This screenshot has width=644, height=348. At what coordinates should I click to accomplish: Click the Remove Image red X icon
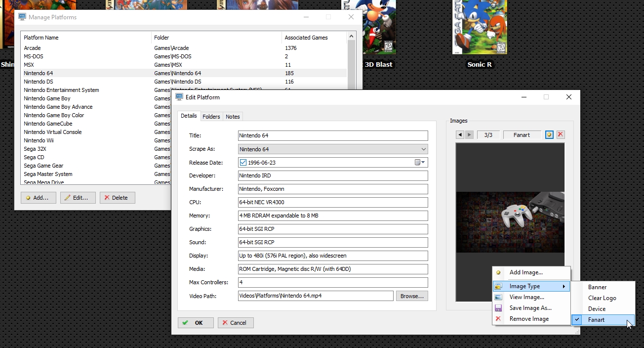click(498, 319)
